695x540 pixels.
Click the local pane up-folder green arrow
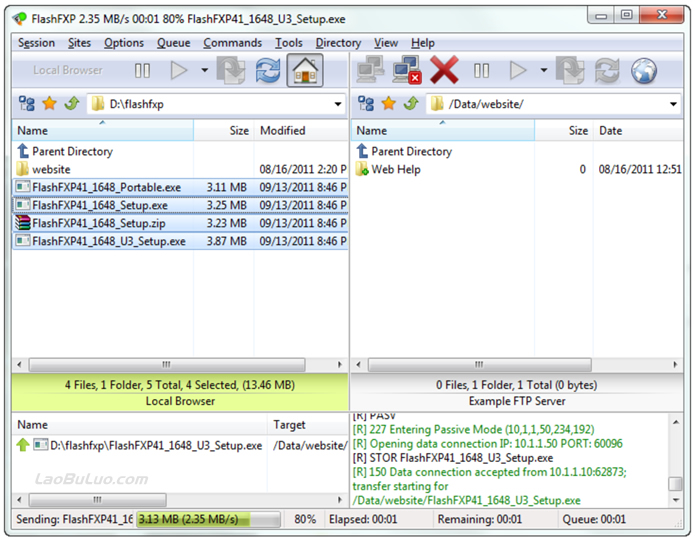pos(72,104)
